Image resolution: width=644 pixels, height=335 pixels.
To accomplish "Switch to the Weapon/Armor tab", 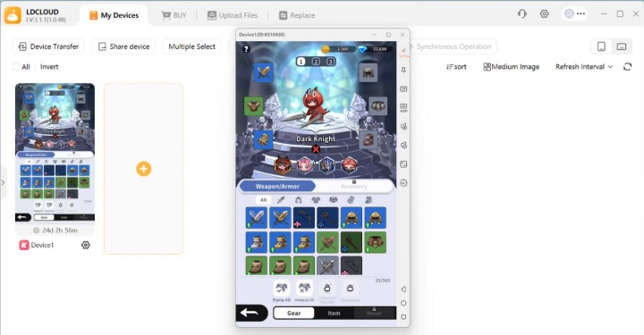I will (277, 186).
